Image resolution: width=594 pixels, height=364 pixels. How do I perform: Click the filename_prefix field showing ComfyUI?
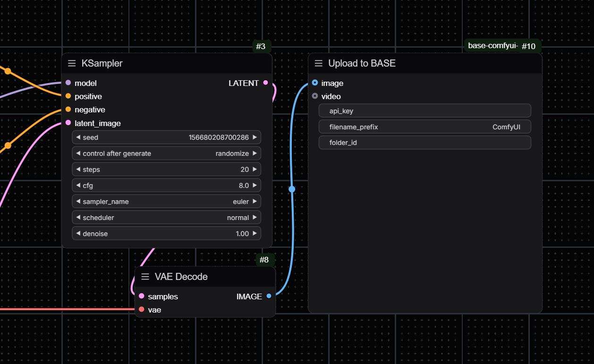point(424,127)
